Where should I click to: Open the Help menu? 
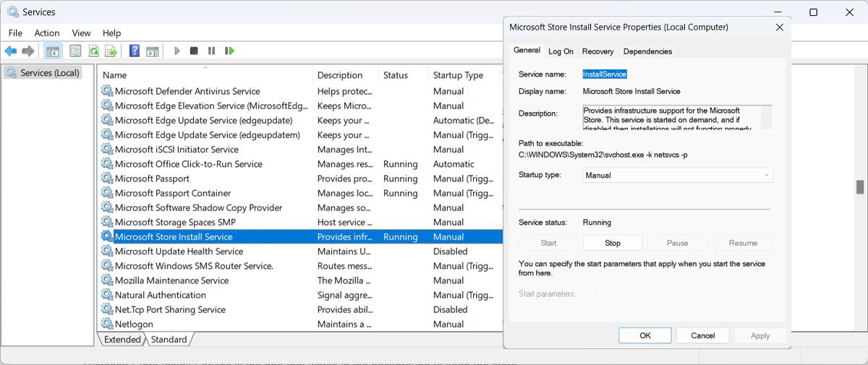[111, 33]
